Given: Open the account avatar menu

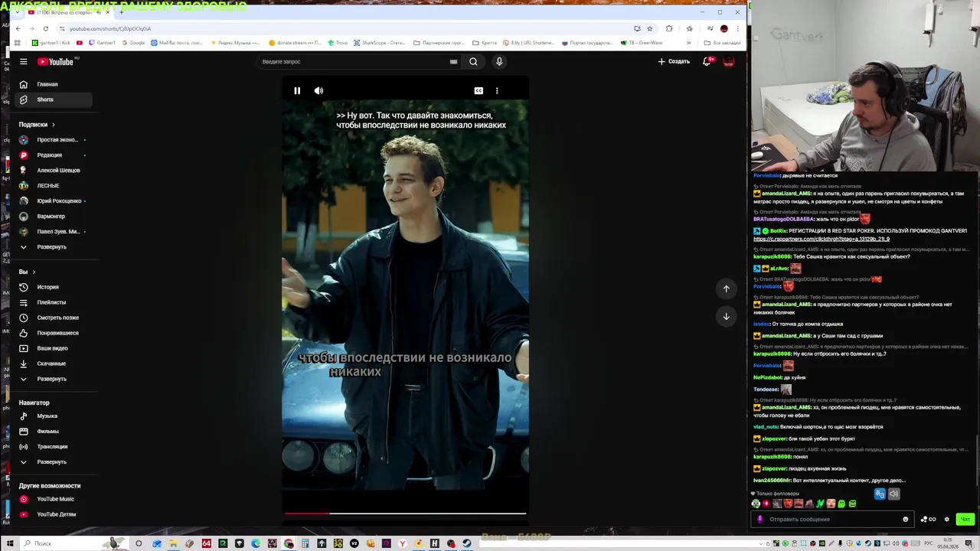Looking at the screenshot, I should [728, 61].
